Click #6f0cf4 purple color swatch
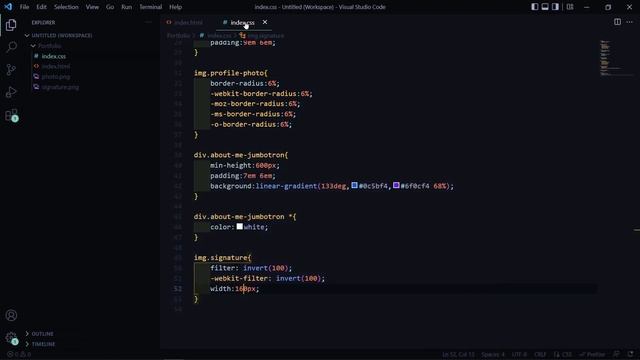The height and width of the screenshot is (360, 640). click(396, 186)
